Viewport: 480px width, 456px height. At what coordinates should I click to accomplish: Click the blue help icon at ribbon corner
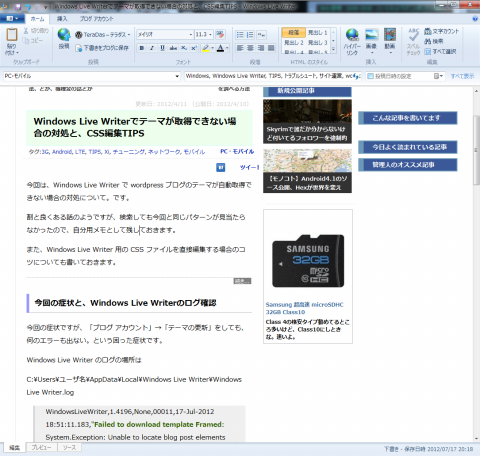[475, 19]
